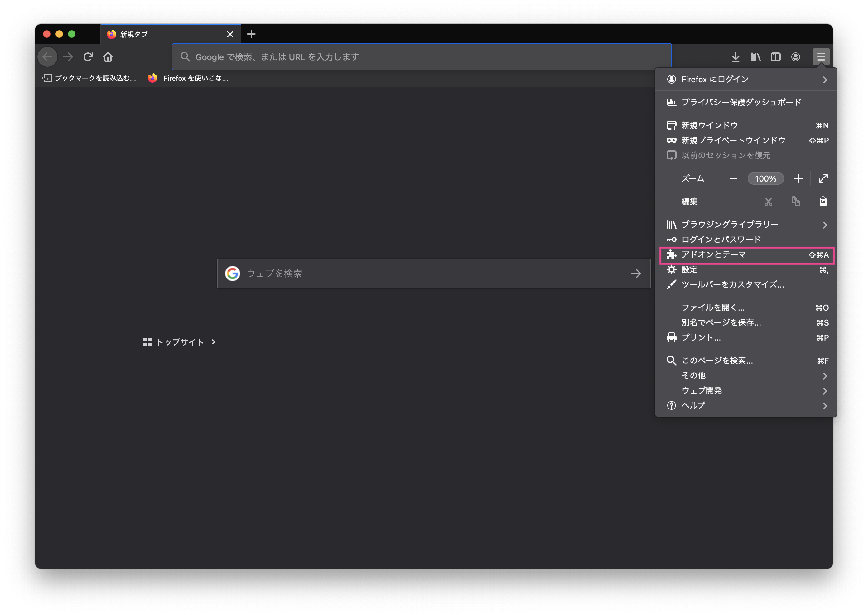Toggle the sidebar toolbar icon
The width and height of the screenshot is (868, 615).
(776, 57)
